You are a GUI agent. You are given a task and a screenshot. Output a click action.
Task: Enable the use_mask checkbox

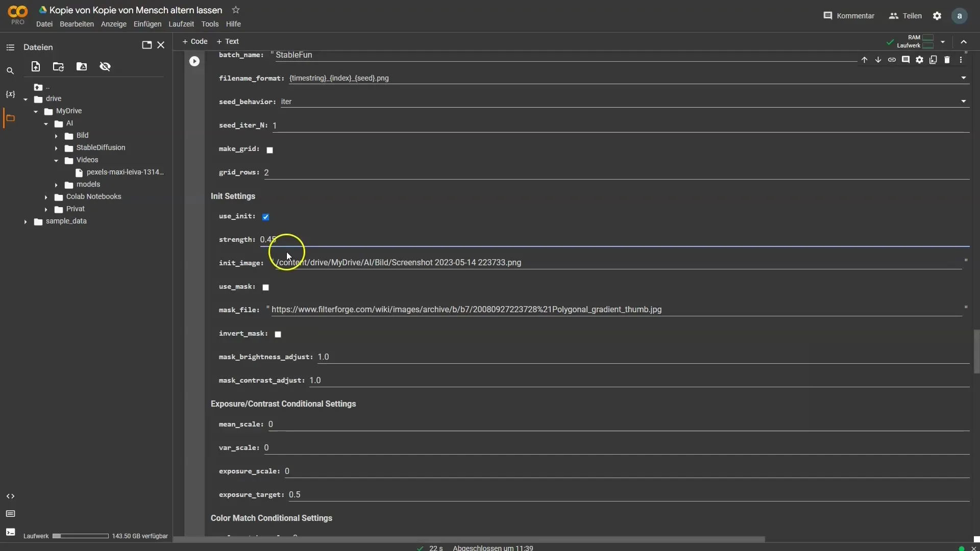266,287
